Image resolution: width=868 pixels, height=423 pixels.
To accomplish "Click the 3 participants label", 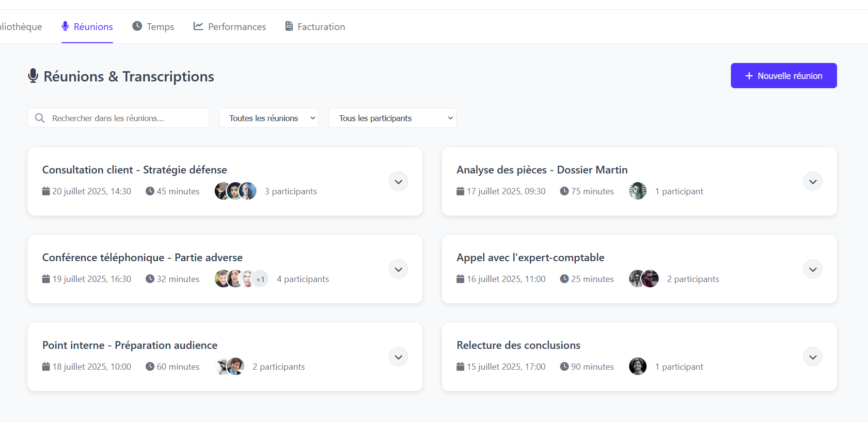I will [290, 191].
